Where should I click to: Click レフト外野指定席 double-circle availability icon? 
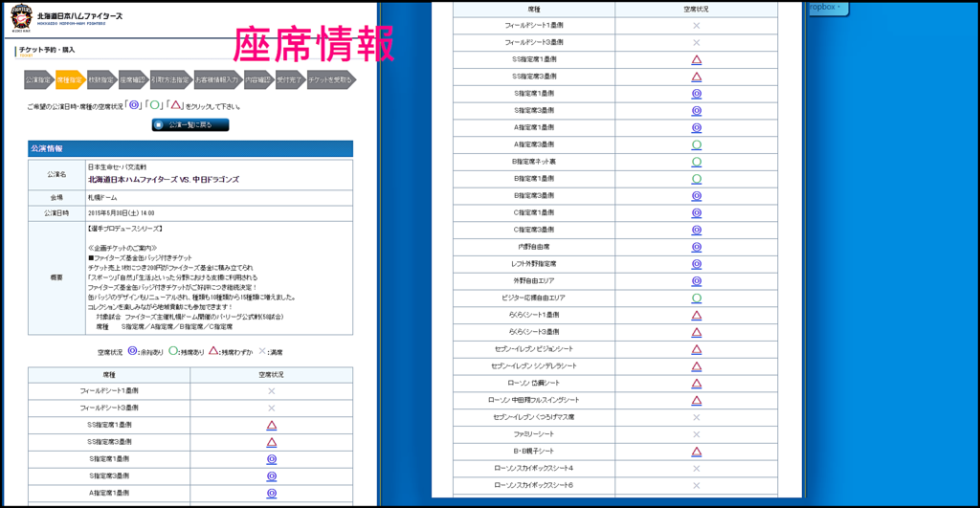click(x=697, y=264)
